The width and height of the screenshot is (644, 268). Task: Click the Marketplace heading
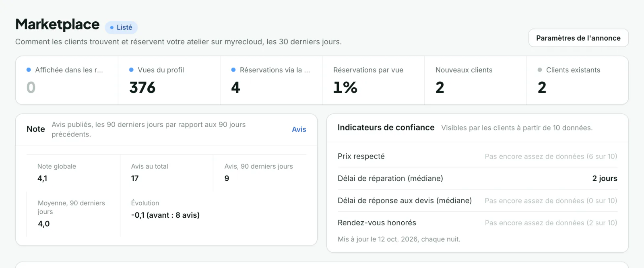[58, 25]
